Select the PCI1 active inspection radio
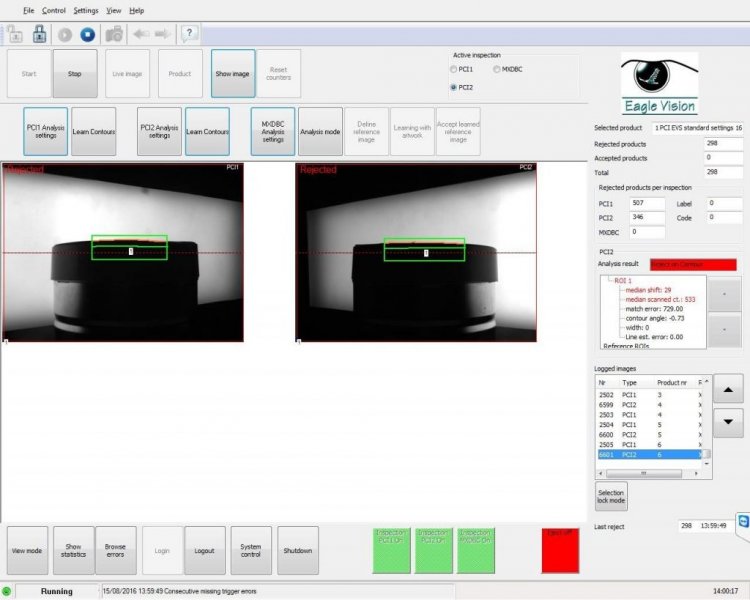 [453, 69]
